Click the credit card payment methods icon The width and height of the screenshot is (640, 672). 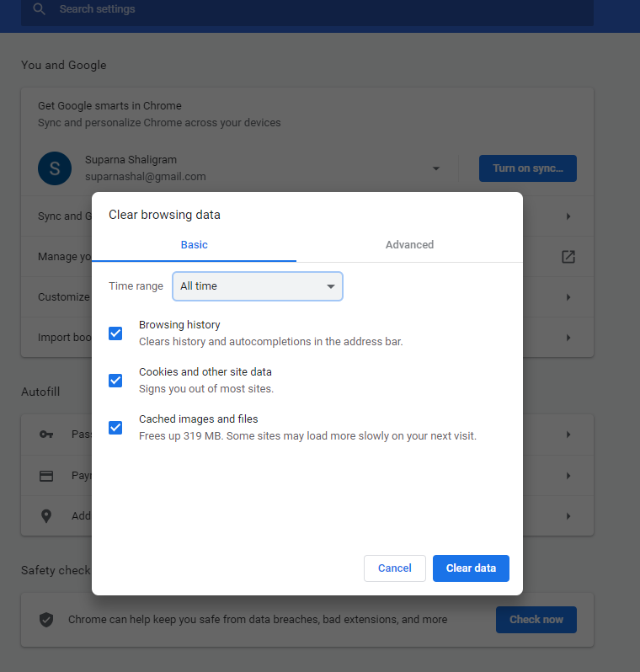click(46, 476)
